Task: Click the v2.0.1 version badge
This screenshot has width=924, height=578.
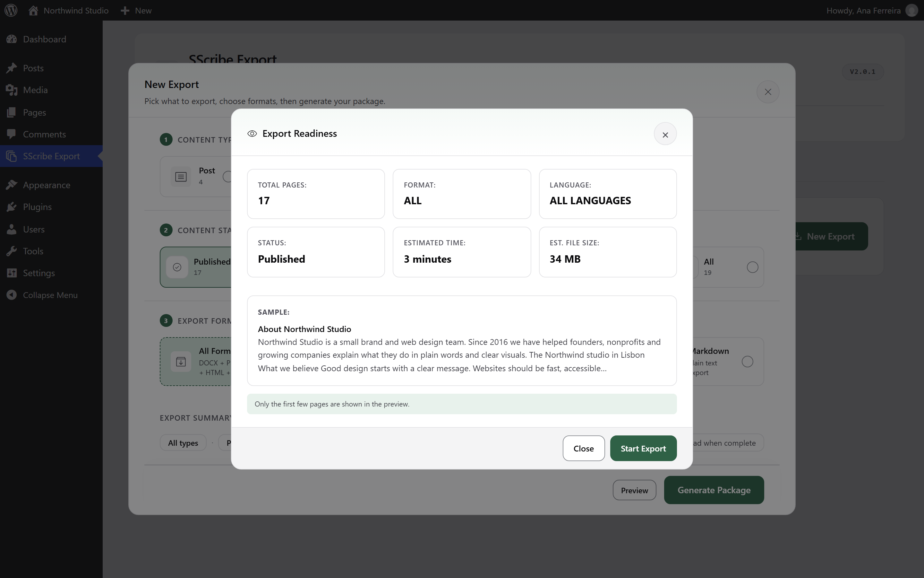Action: [x=862, y=72]
